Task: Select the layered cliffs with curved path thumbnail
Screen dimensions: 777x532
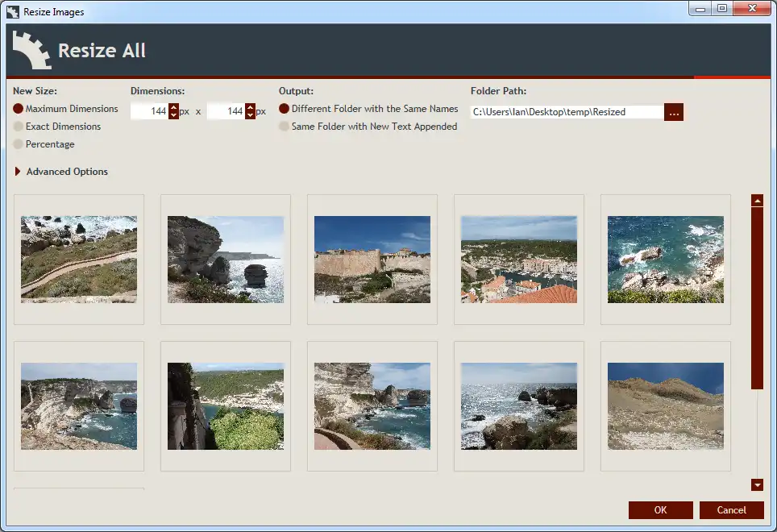Action: (x=372, y=406)
